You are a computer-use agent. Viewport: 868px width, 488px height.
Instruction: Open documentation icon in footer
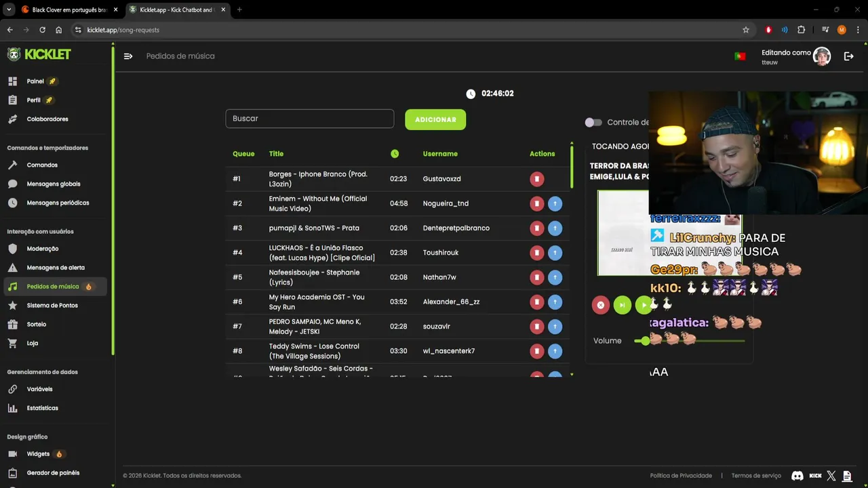847,476
